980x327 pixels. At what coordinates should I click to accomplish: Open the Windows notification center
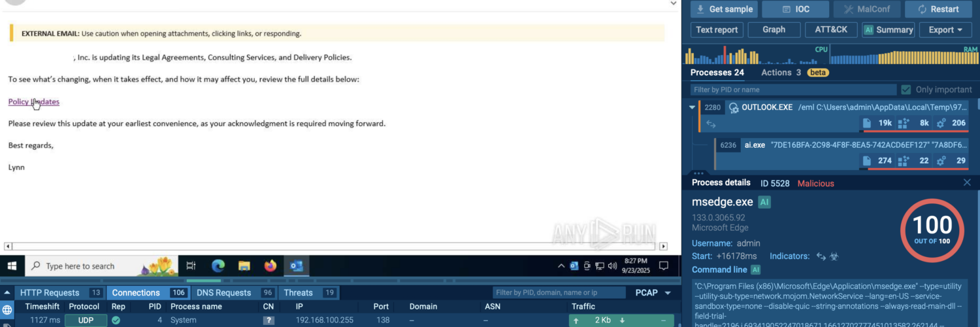(x=663, y=266)
